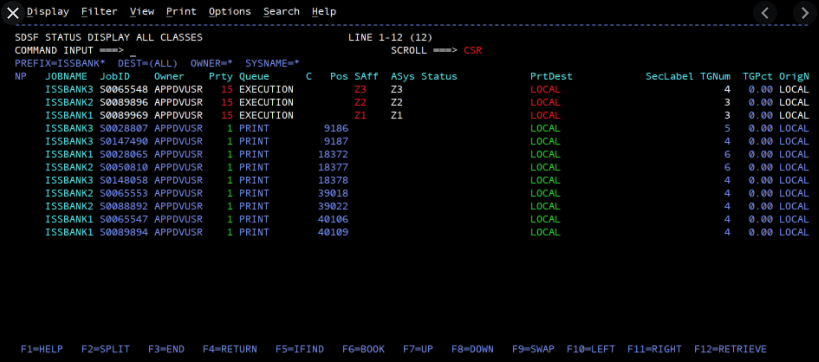This screenshot has height=362, width=819.
Task: Click the F10=LEFT function key label
Action: (591, 349)
